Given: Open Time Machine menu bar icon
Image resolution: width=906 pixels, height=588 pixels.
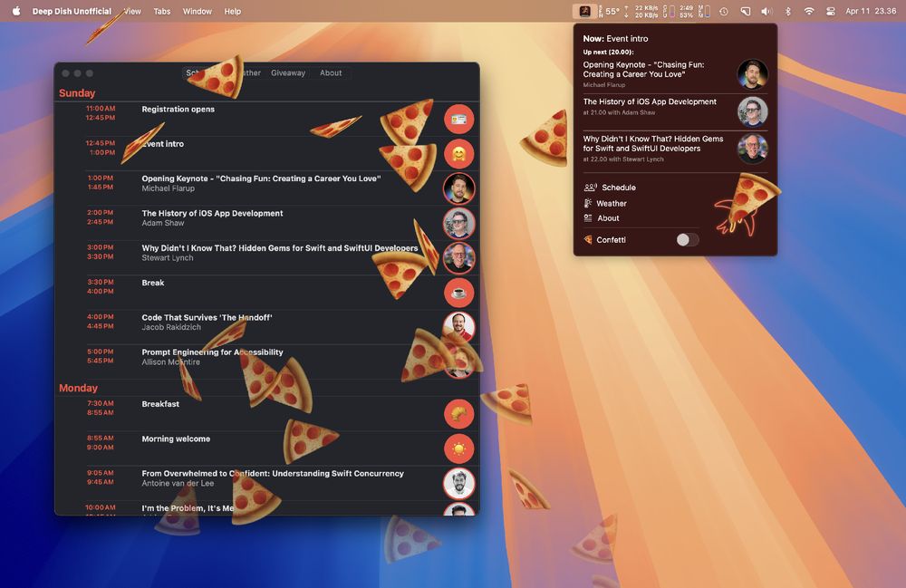Looking at the screenshot, I should pyautogui.click(x=723, y=11).
